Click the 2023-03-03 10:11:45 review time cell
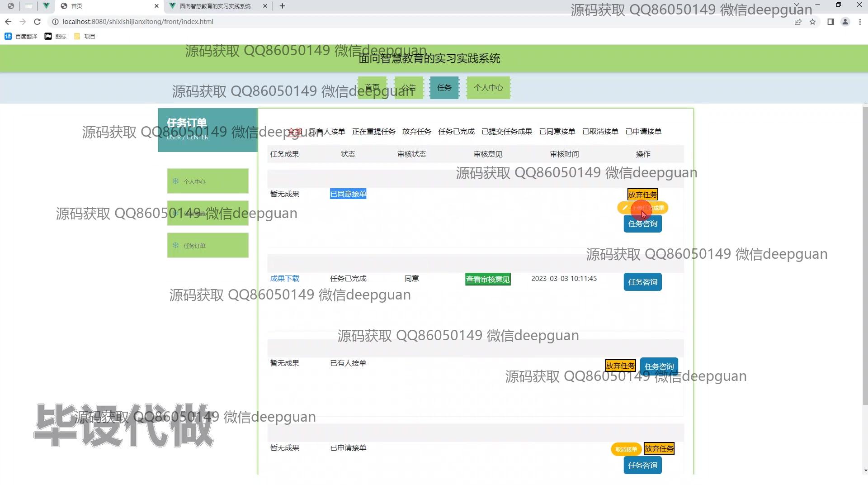Image resolution: width=868 pixels, height=485 pixels. click(564, 279)
